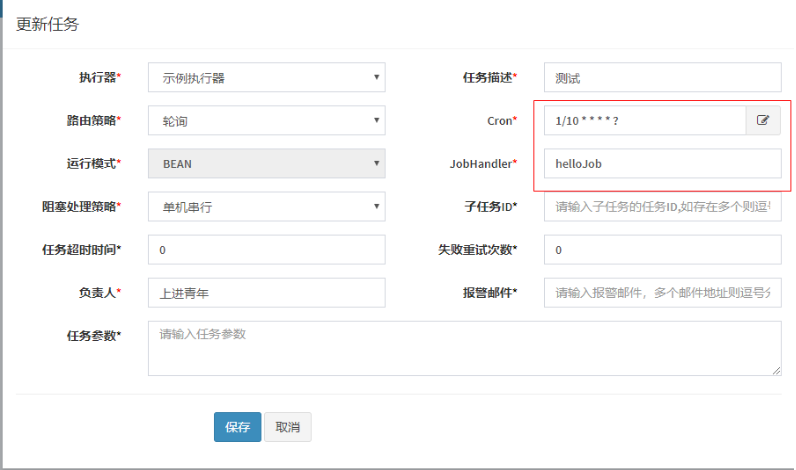
Task: Click the 保存 button
Action: coord(238,427)
